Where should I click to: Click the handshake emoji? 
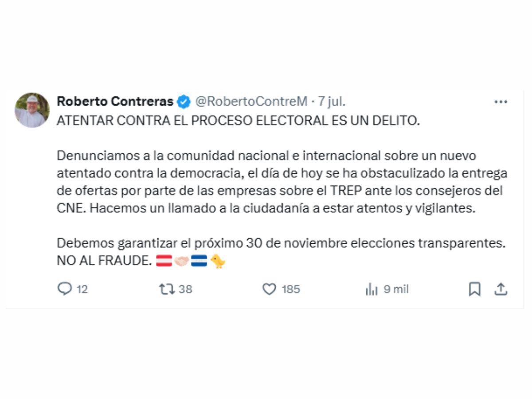pyautogui.click(x=182, y=261)
